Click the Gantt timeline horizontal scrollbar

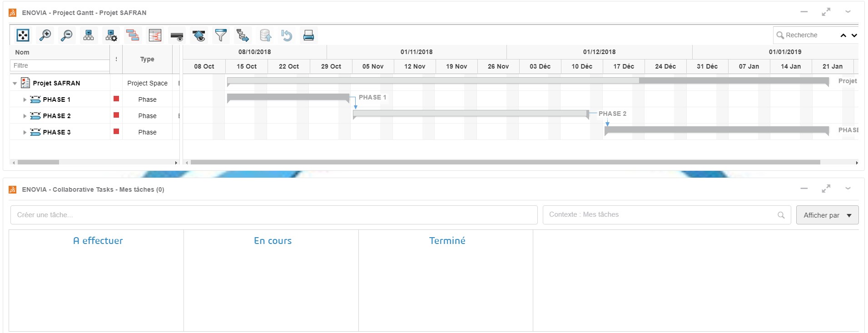click(505, 162)
